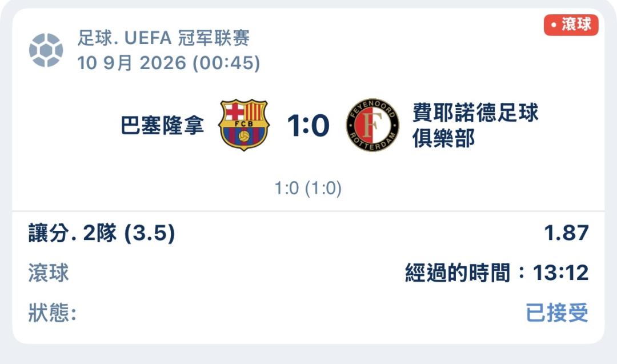Click the divider line below the score section
The width and height of the screenshot is (617, 364).
(x=308, y=211)
